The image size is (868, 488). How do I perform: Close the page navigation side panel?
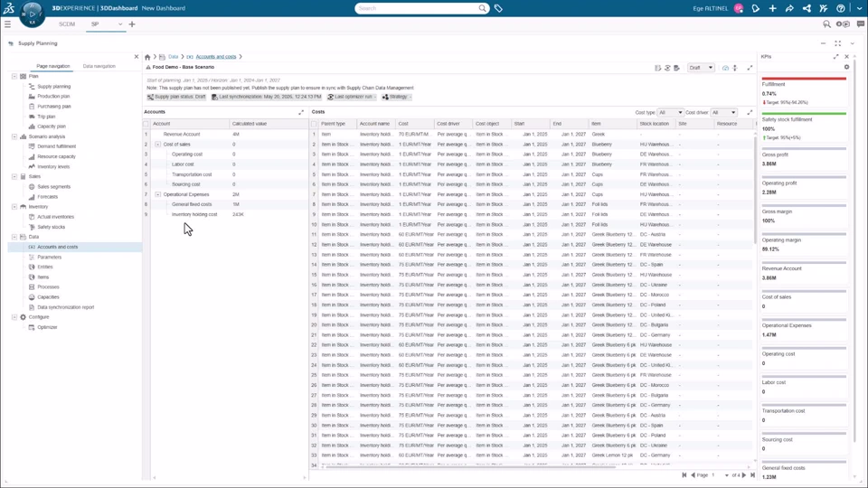point(137,56)
